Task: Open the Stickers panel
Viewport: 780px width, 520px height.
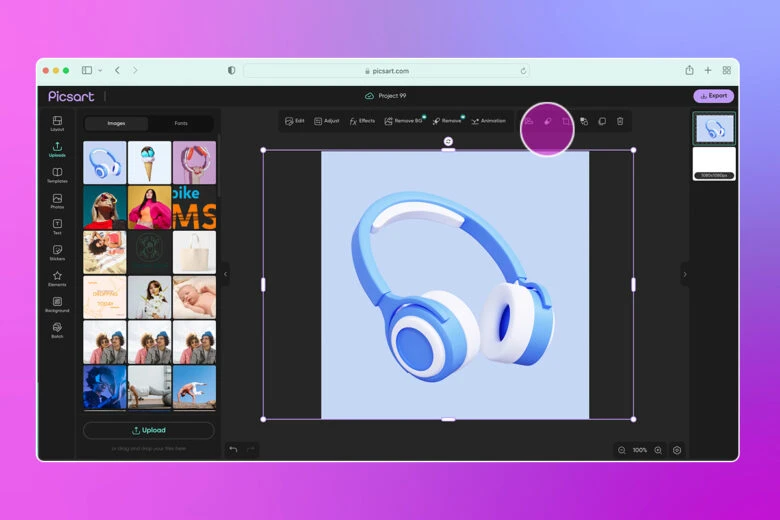Action: [x=57, y=252]
